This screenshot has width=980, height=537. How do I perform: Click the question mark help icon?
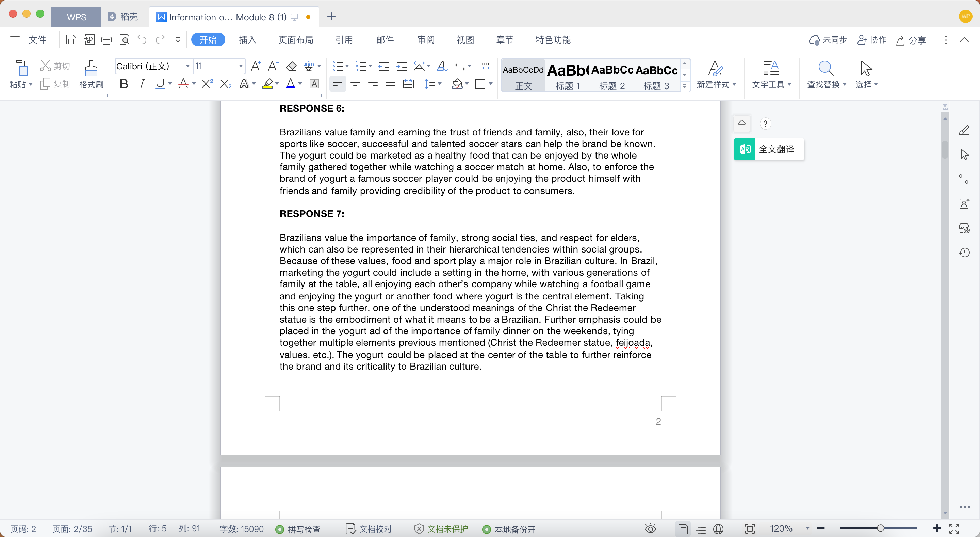coord(765,124)
